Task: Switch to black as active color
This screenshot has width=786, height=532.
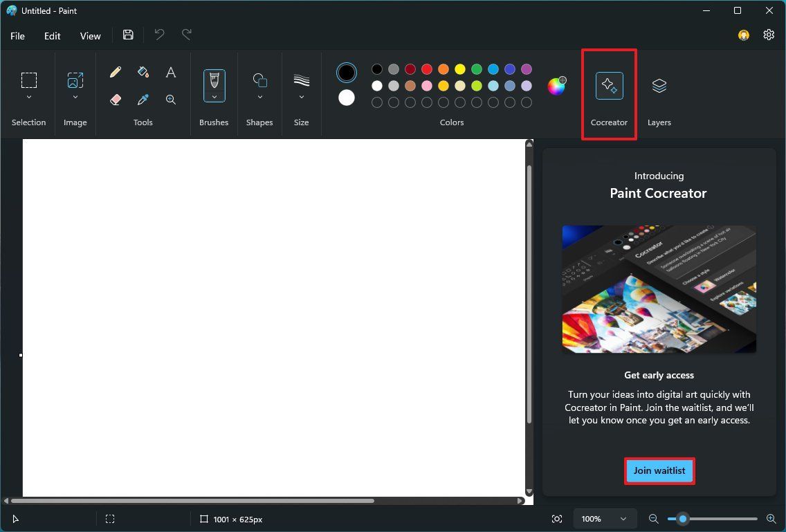Action: tap(345, 72)
